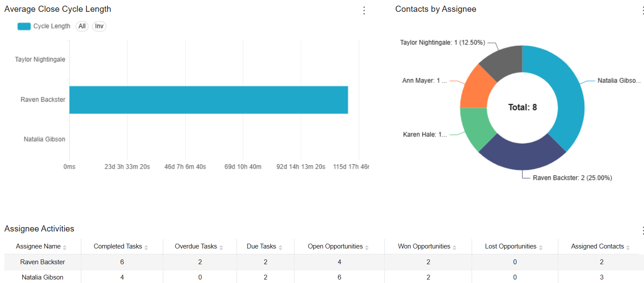Sort the table by Due Tasks
The width and height of the screenshot is (644, 283).
[x=279, y=246]
